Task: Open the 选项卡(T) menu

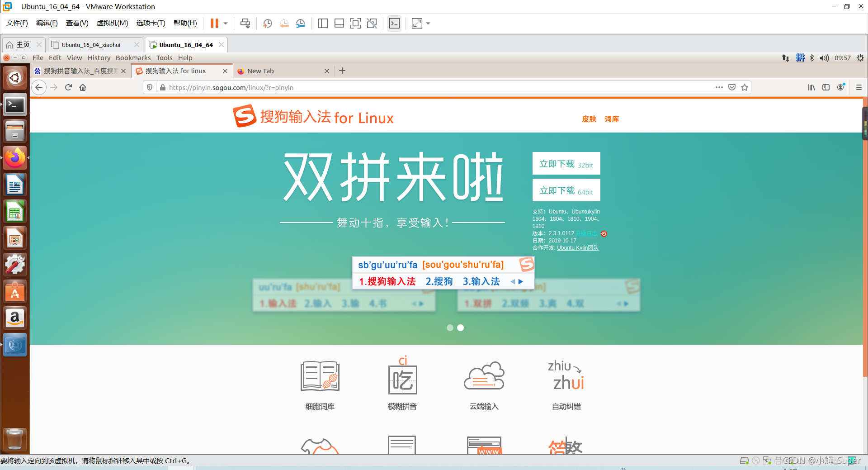Action: pyautogui.click(x=151, y=23)
